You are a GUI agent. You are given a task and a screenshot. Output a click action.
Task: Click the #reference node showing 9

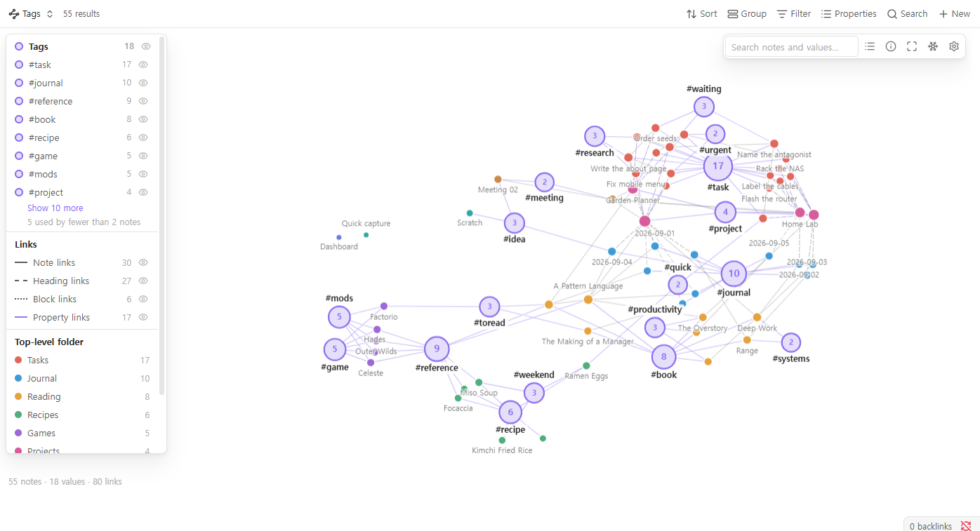437,349
